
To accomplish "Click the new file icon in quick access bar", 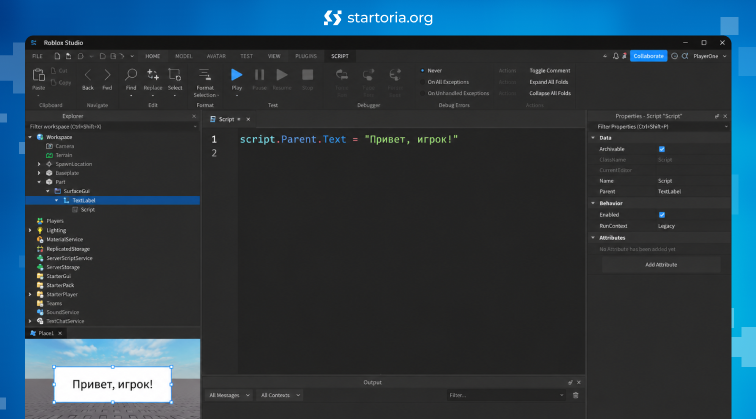I will (57, 56).
